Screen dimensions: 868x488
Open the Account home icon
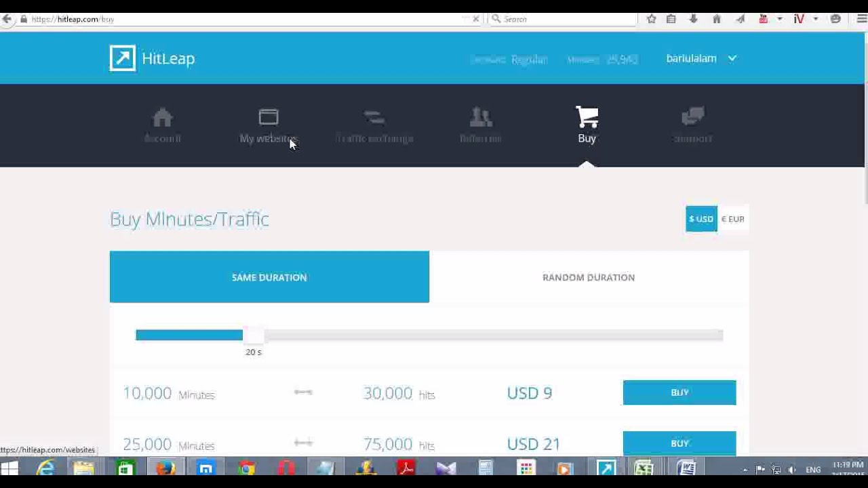(162, 117)
